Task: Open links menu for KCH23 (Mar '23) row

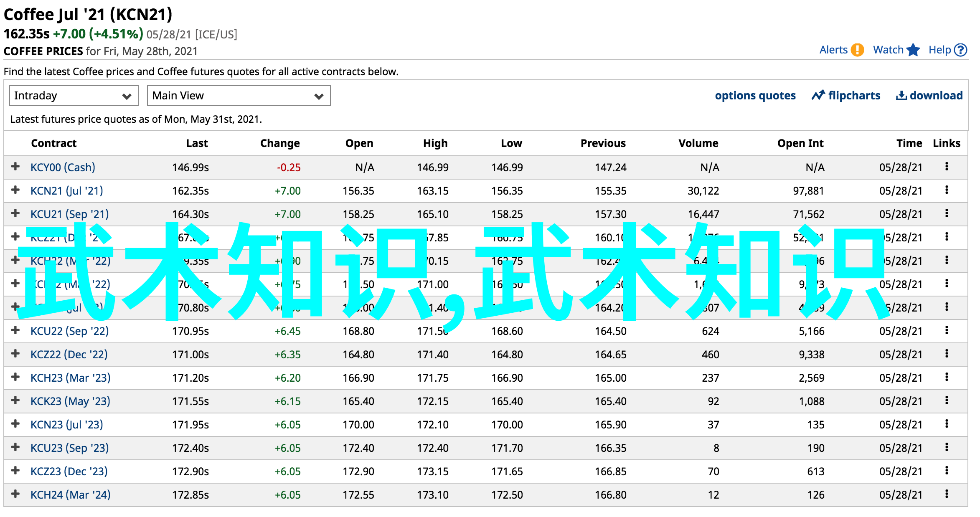Action: tap(947, 377)
